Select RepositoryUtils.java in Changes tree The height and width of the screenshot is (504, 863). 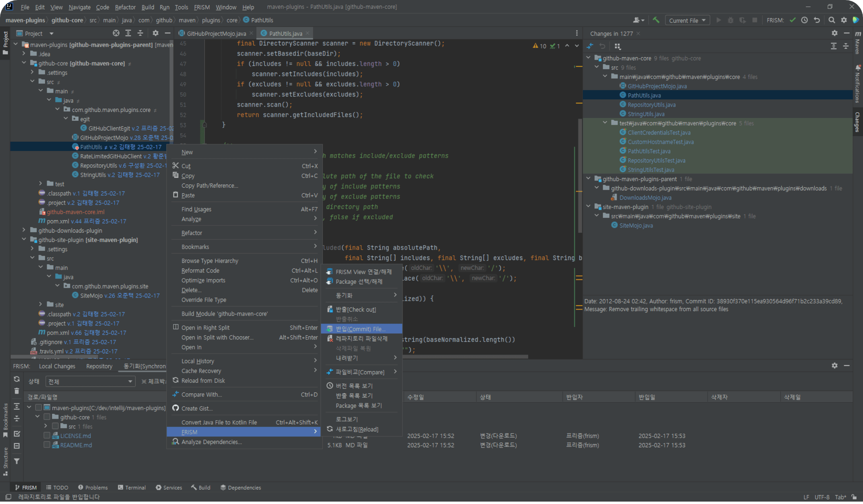point(651,104)
